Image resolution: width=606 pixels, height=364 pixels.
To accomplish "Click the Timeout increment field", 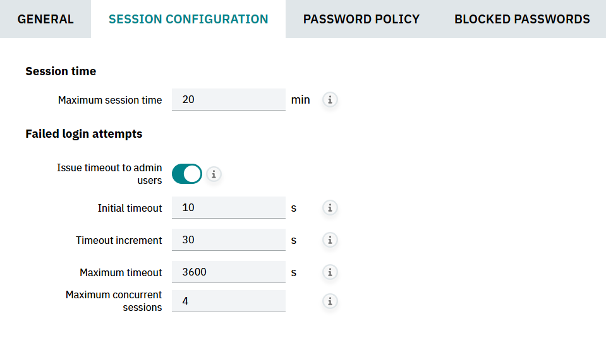I will 228,240.
